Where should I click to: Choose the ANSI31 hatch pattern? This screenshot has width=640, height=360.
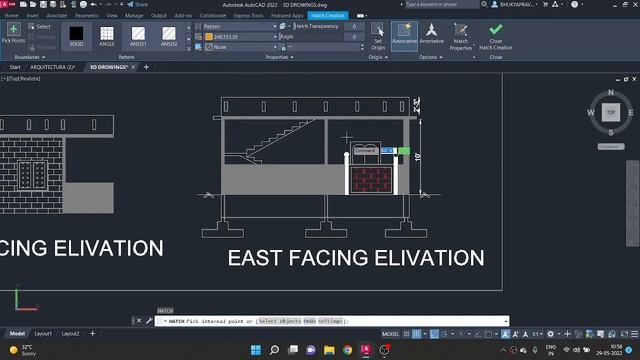(x=138, y=36)
